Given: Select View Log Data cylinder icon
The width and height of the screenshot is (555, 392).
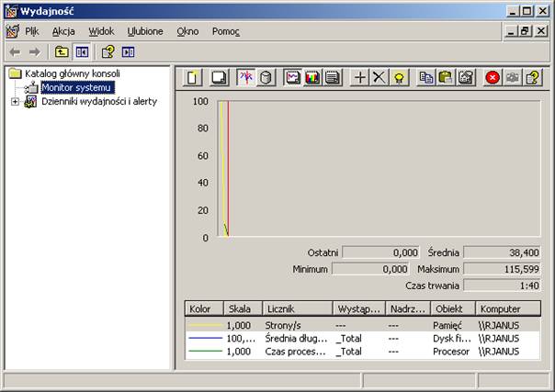Looking at the screenshot, I should (266, 77).
